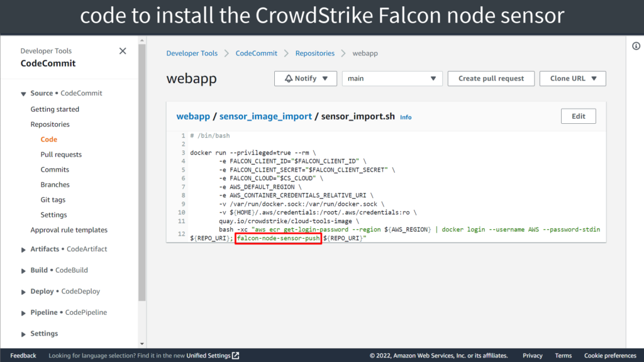
Task: Click the sidebar scrollbar up arrow
Action: (142, 40)
